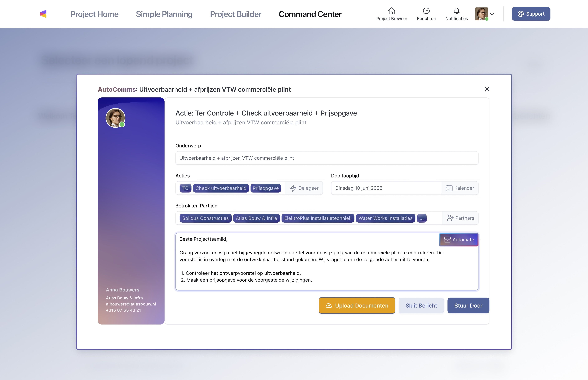Expand the user profile dropdown chevron
This screenshot has width=588, height=380.
[492, 14]
